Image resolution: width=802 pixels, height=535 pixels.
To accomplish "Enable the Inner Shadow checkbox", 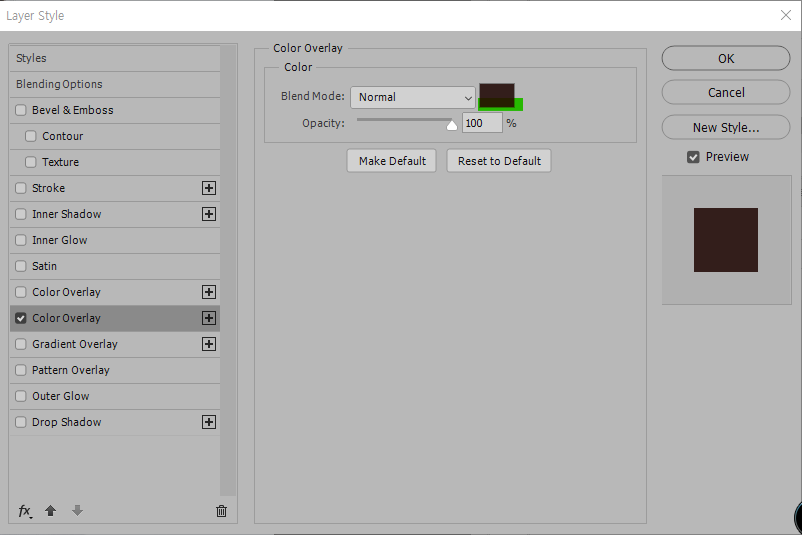I will point(21,214).
